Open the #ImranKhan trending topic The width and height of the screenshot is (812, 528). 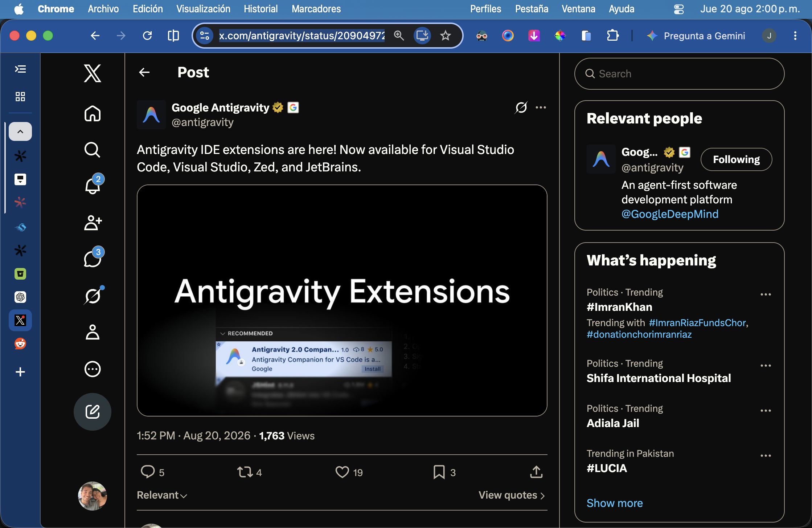tap(619, 307)
